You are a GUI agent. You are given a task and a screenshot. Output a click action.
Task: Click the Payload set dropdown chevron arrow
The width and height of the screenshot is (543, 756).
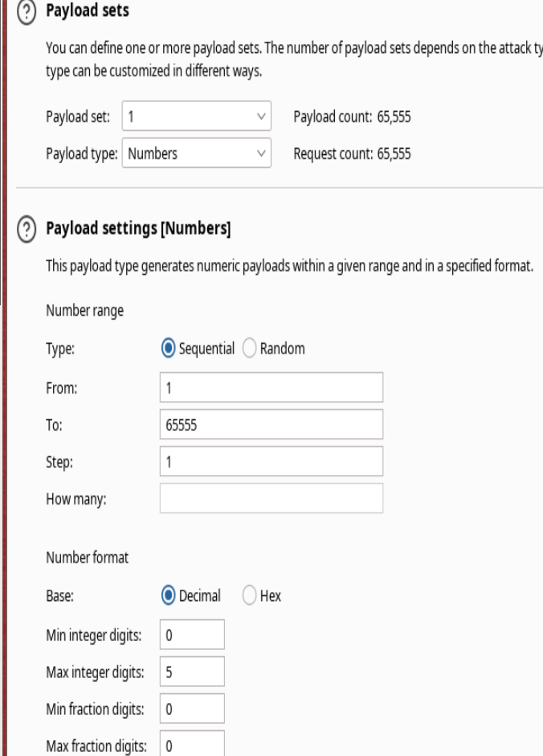pos(259,115)
